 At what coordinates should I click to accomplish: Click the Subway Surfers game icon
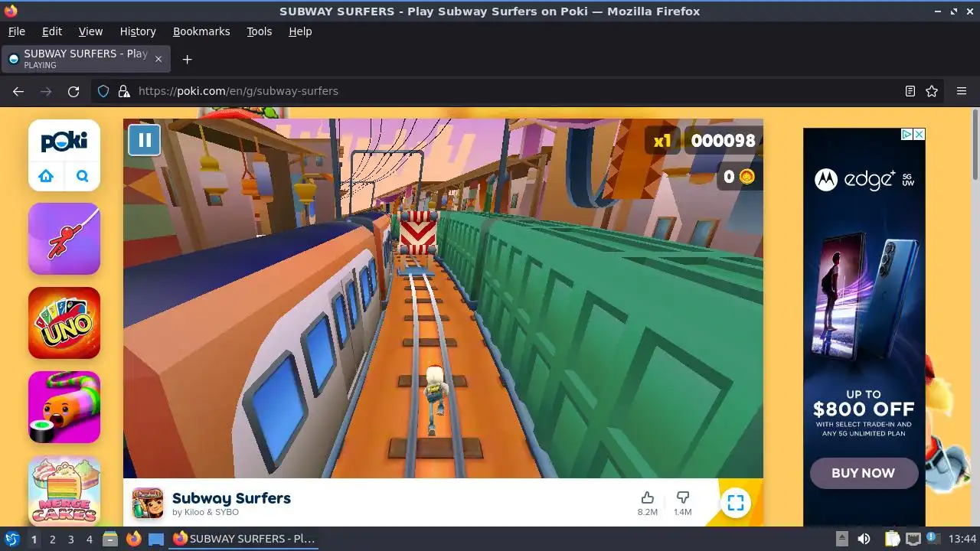pos(148,503)
